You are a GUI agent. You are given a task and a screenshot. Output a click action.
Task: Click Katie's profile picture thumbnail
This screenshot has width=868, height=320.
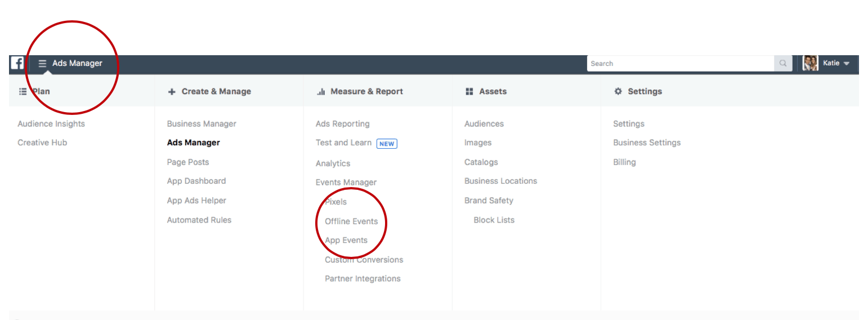[x=810, y=63]
